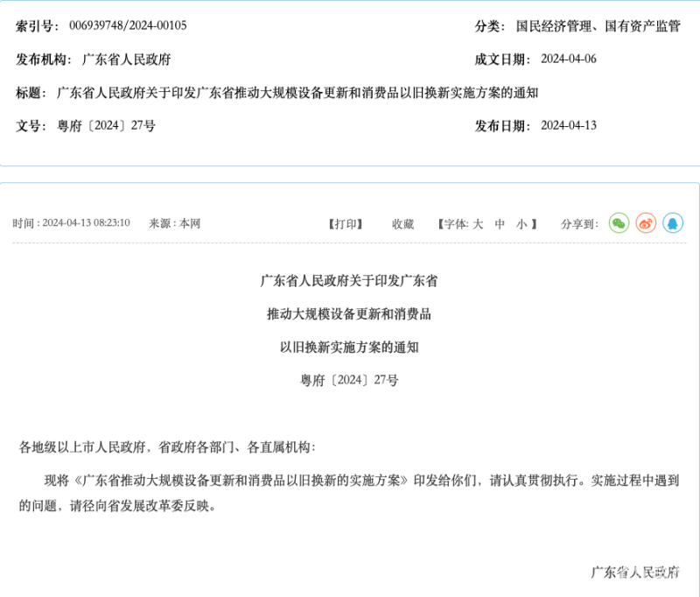This screenshot has width=700, height=597.
Task: Click heading line 以旧换新实施方案的通知
Action: (349, 347)
